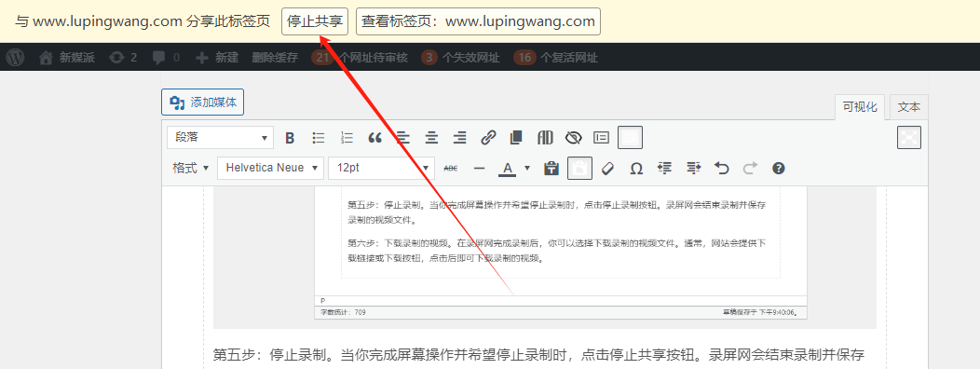Click the AD insert toolbar icon

(x=545, y=138)
